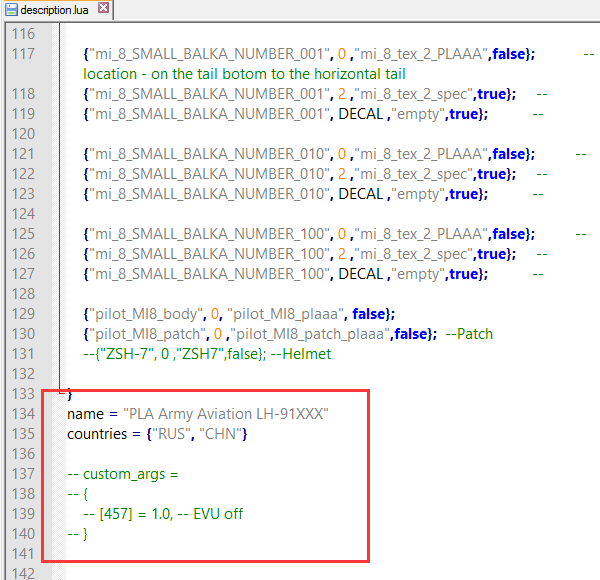
Task: Click the name variable on line 134
Action: tap(85, 414)
